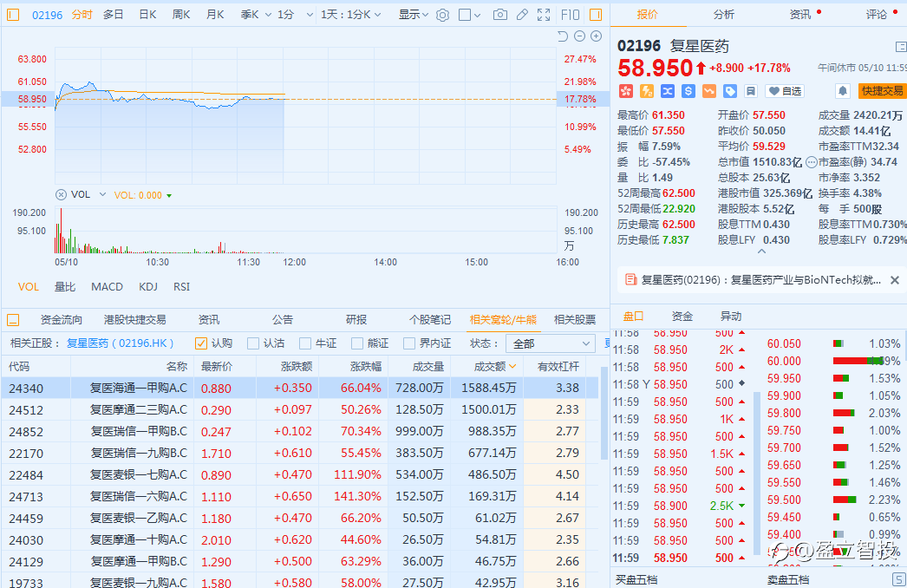Enable the 牛证 checkbox
The height and width of the screenshot is (588, 907).
(305, 343)
